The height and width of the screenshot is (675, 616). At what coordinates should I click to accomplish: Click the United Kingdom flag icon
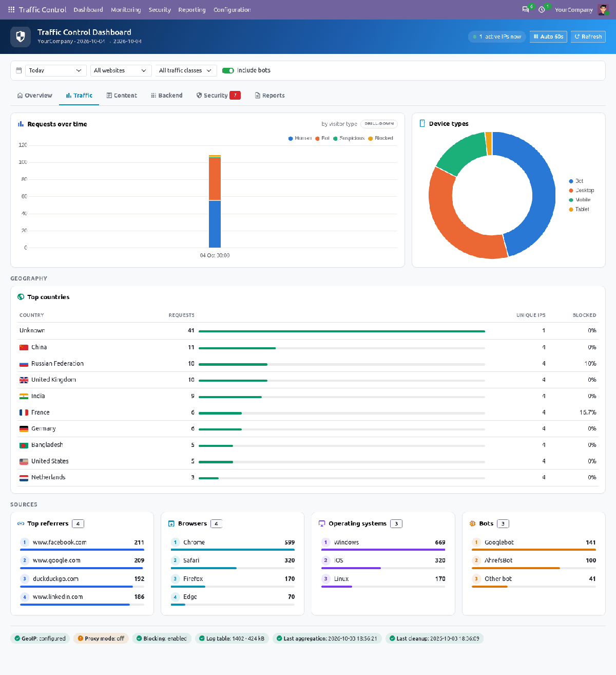[24, 380]
